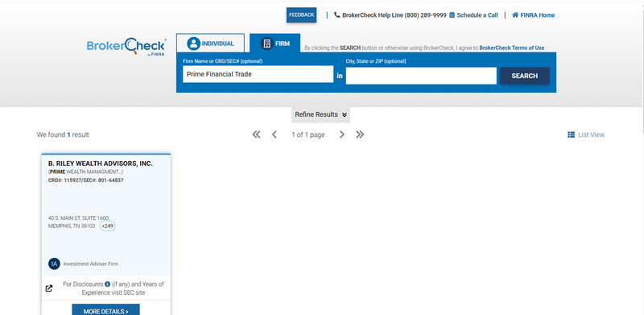Click the 'We found 1 result' text
This screenshot has width=644, height=315.
tap(63, 135)
